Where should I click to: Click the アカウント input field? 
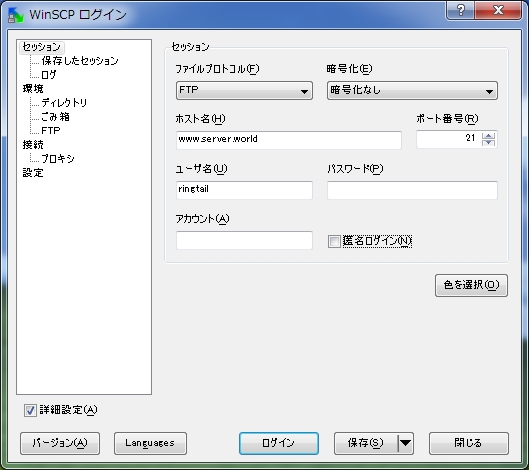point(244,240)
